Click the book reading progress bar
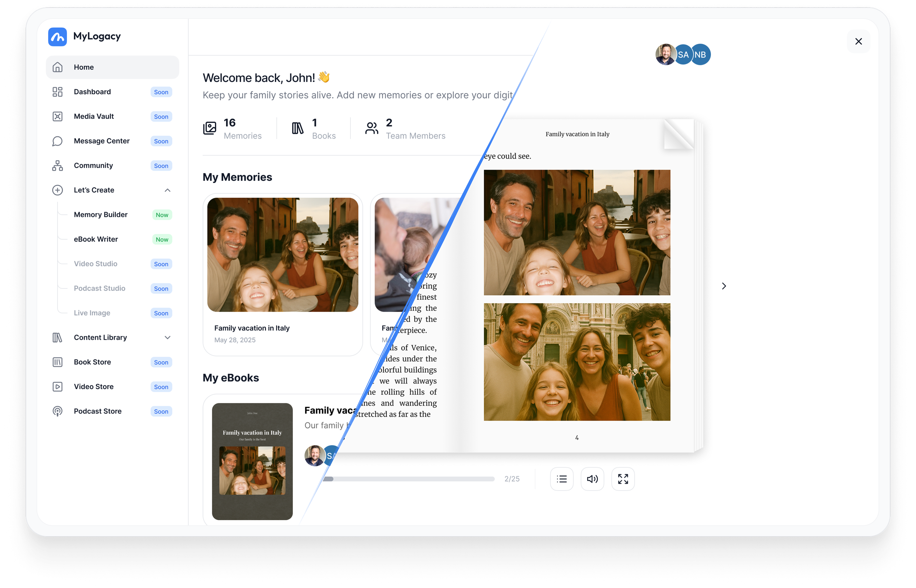Image resolution: width=916 pixels, height=588 pixels. pos(409,479)
